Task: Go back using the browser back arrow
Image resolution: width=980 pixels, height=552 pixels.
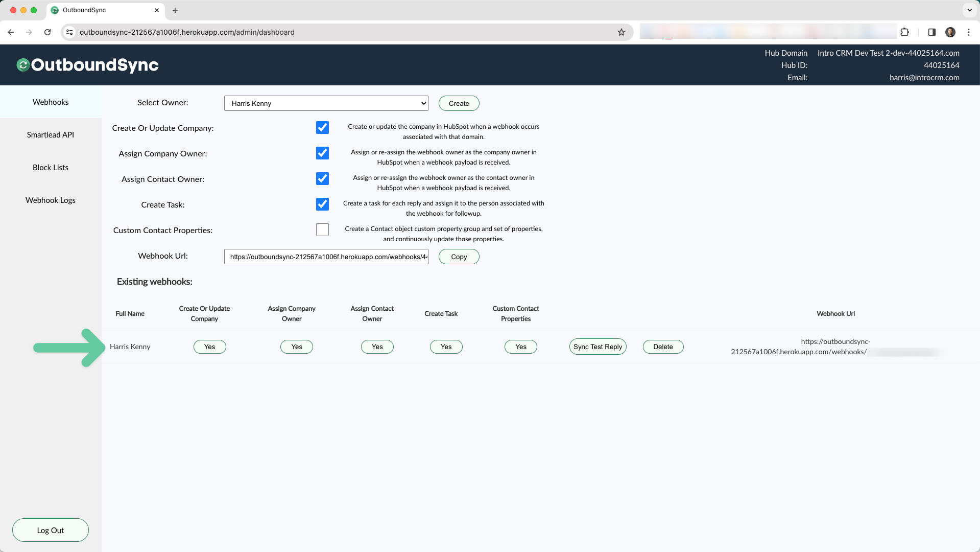Action: pos(11,32)
